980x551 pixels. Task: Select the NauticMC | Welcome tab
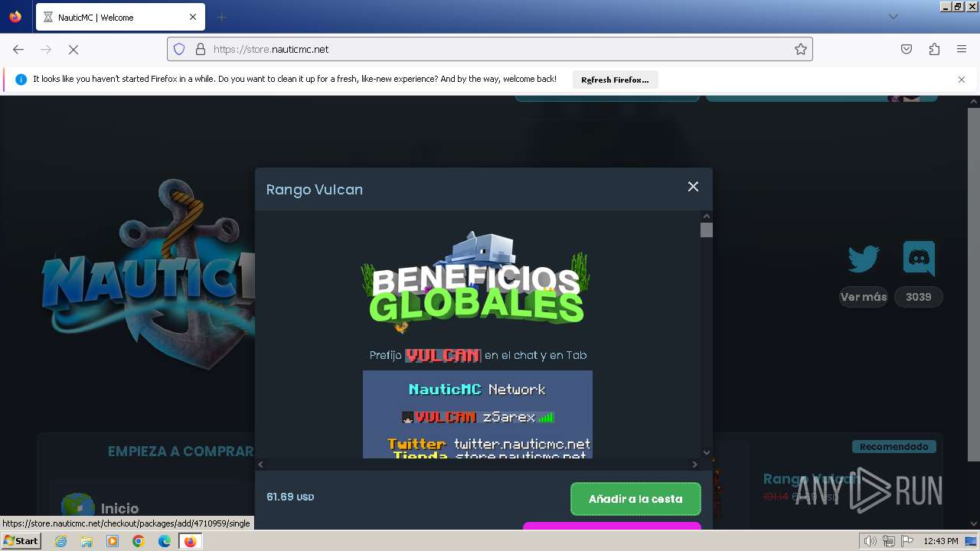pos(120,17)
